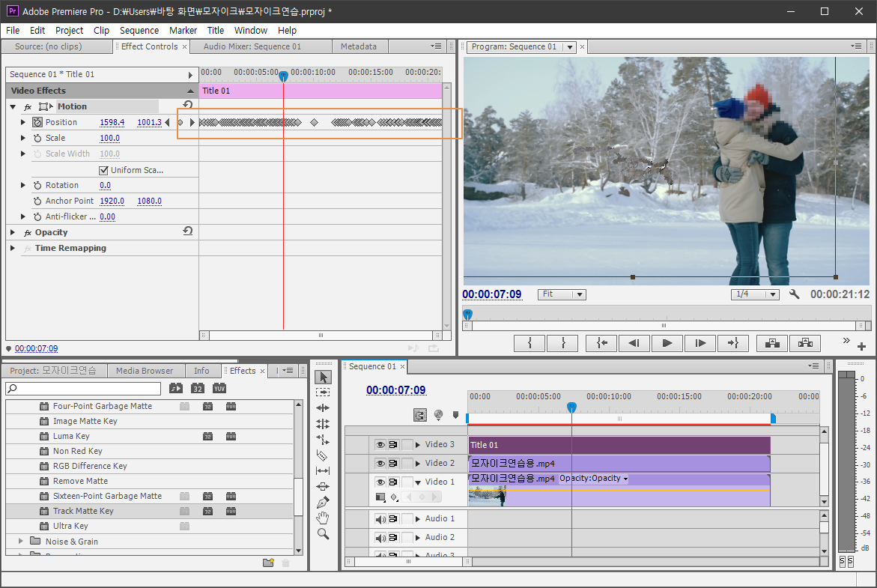
Task: Open the Marker menu
Action: point(183,30)
